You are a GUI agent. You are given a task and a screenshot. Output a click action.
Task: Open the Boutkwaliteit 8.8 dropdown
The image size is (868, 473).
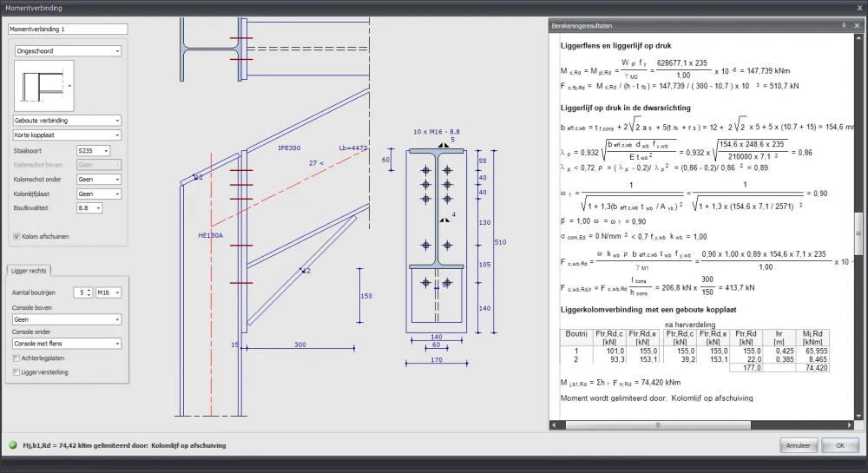coord(89,208)
